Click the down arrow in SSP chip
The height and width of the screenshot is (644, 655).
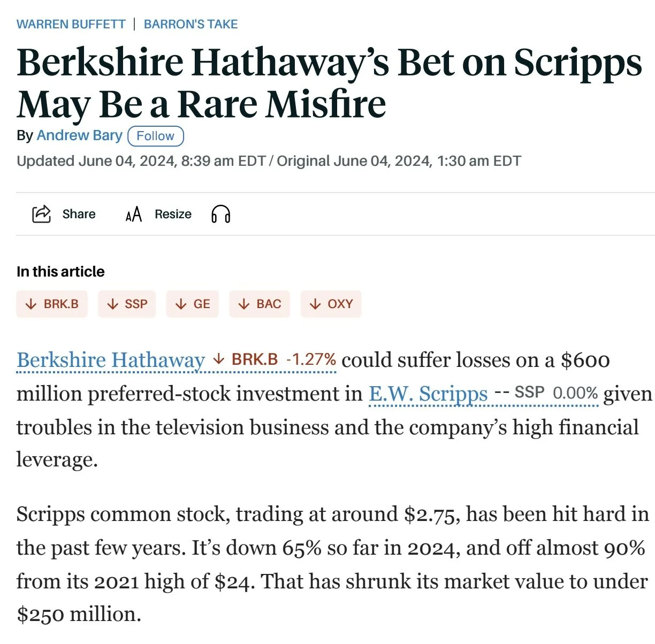pyautogui.click(x=112, y=304)
